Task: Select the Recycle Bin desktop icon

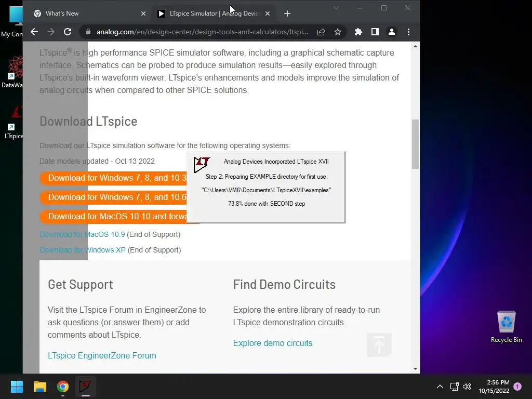Action: tap(506, 327)
